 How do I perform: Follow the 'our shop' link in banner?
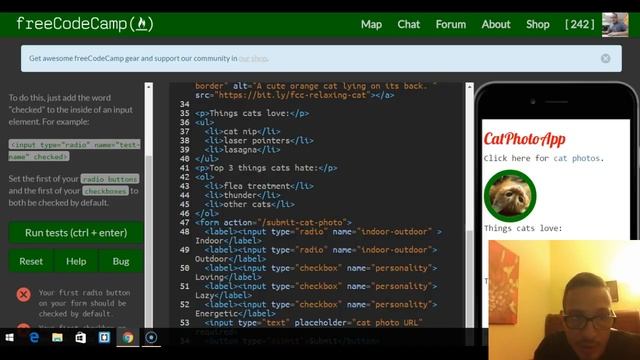(x=253, y=58)
